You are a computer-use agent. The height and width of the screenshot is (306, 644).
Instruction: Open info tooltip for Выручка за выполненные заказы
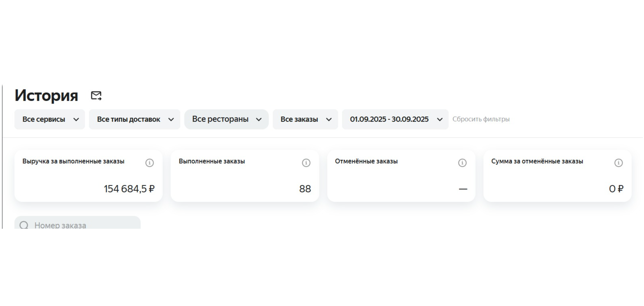click(x=150, y=163)
